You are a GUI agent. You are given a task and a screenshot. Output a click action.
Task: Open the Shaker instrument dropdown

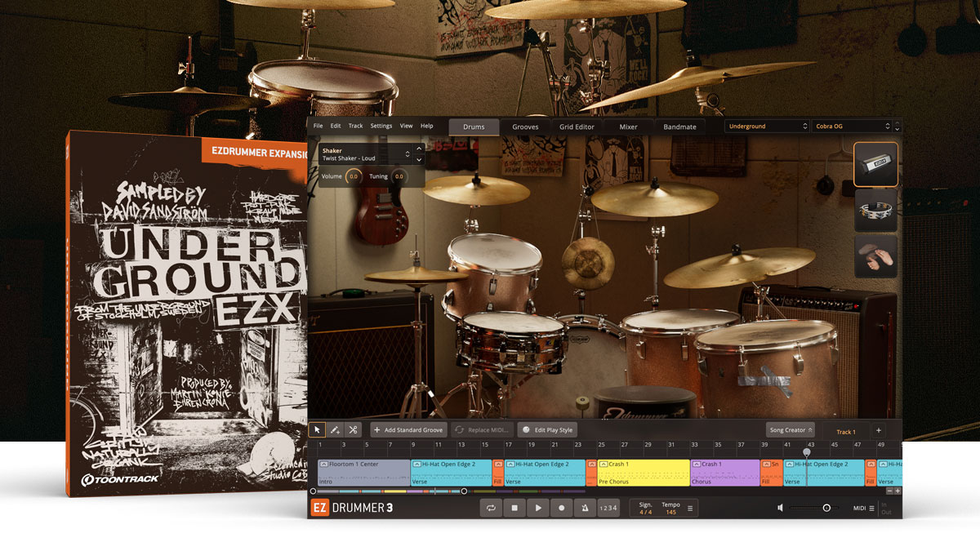(x=365, y=154)
